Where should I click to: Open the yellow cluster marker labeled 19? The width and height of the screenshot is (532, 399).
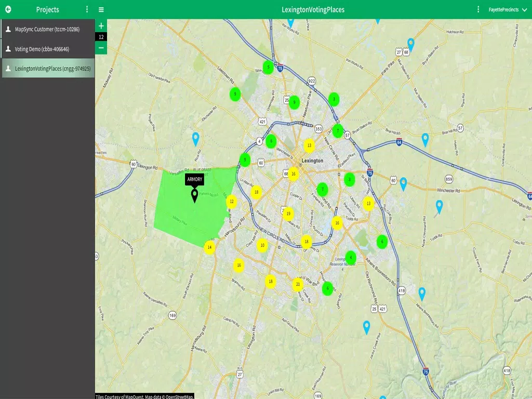pos(288,214)
